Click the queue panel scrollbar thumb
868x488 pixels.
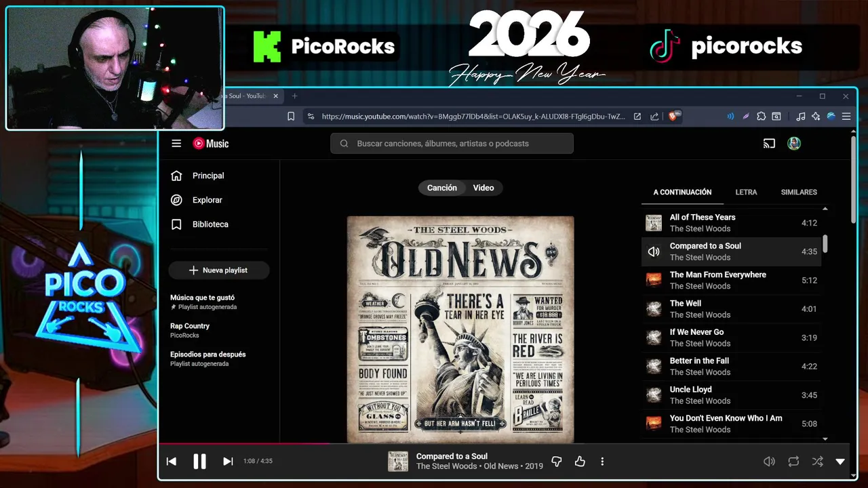(x=825, y=244)
